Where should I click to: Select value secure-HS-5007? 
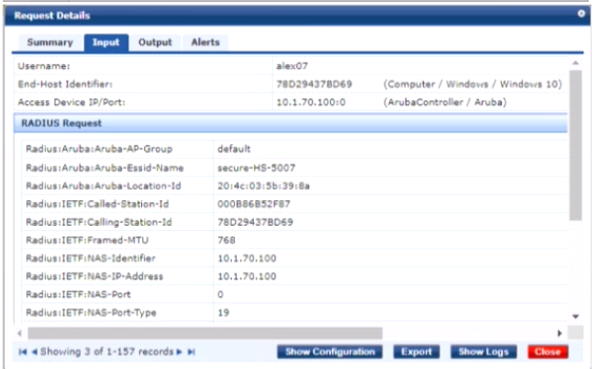(256, 168)
